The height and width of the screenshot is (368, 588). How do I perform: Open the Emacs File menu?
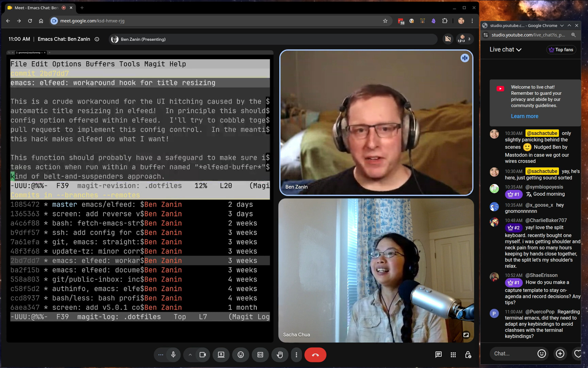(19, 64)
